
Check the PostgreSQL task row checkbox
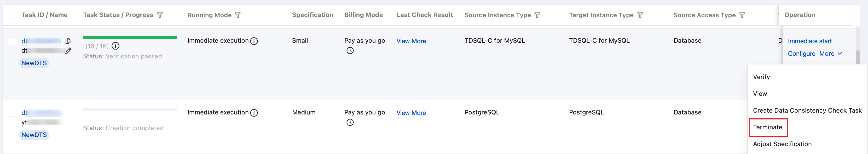12,113
